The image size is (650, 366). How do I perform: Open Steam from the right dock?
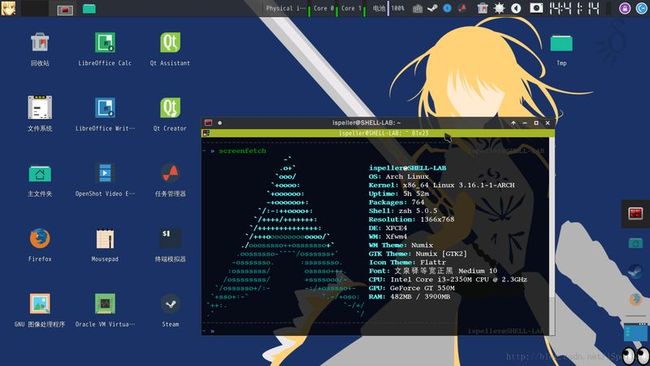tap(635, 272)
